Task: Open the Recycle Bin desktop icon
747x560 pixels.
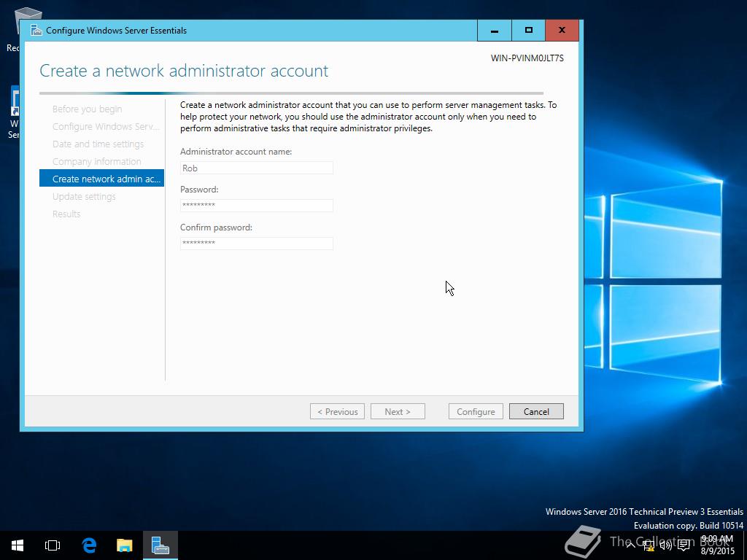Action: (15, 28)
